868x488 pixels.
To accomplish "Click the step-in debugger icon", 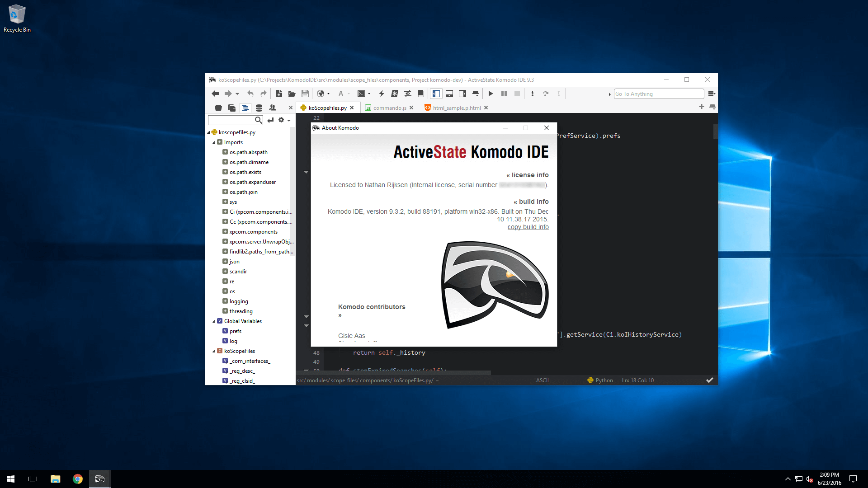I will 533,94.
